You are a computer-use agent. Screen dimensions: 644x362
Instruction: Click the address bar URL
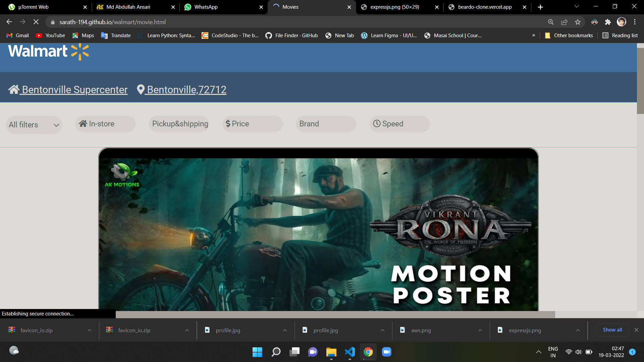tap(112, 22)
